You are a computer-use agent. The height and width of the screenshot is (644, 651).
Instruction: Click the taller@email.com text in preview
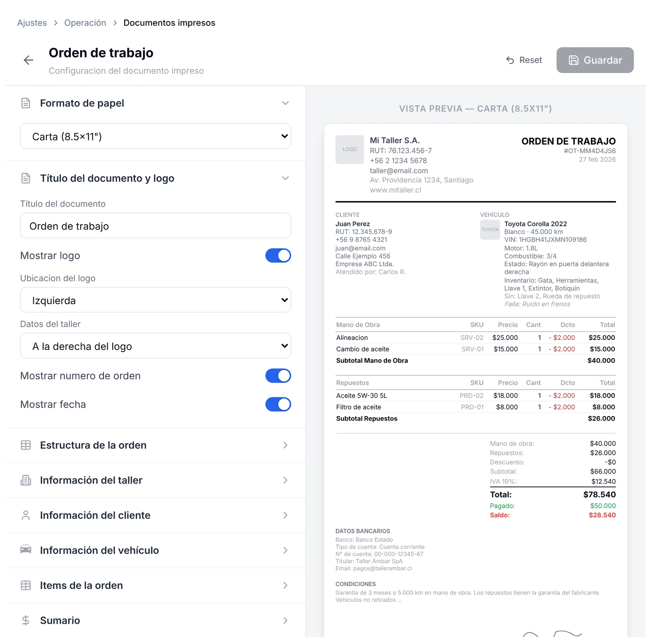(399, 171)
